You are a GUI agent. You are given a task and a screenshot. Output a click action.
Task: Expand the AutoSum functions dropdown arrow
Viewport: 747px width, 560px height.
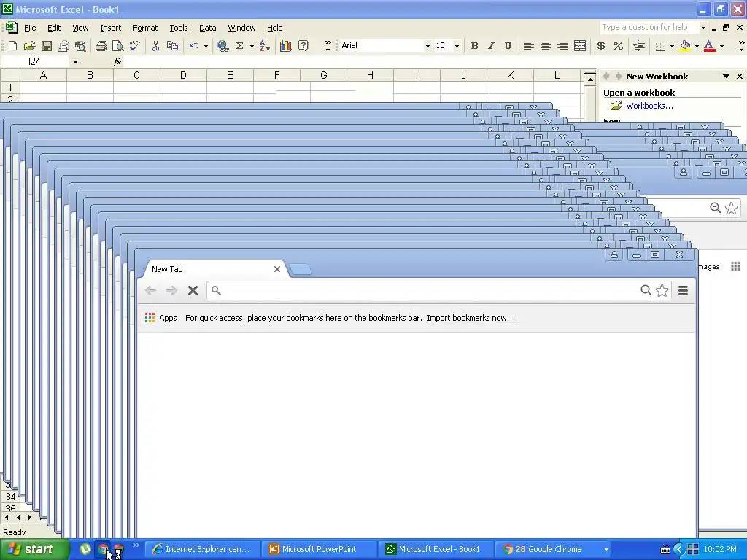tap(252, 46)
